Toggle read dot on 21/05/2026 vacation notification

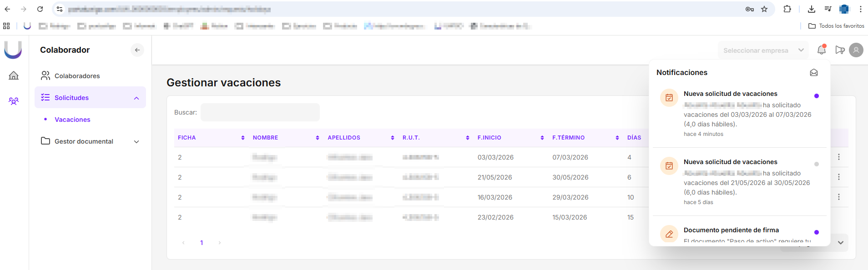point(816,164)
